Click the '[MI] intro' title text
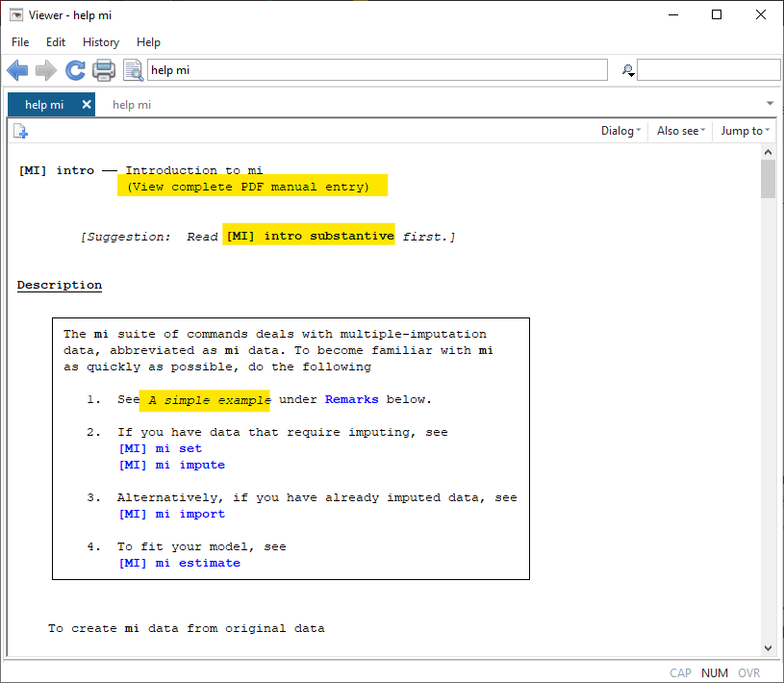This screenshot has height=683, width=784. point(57,170)
